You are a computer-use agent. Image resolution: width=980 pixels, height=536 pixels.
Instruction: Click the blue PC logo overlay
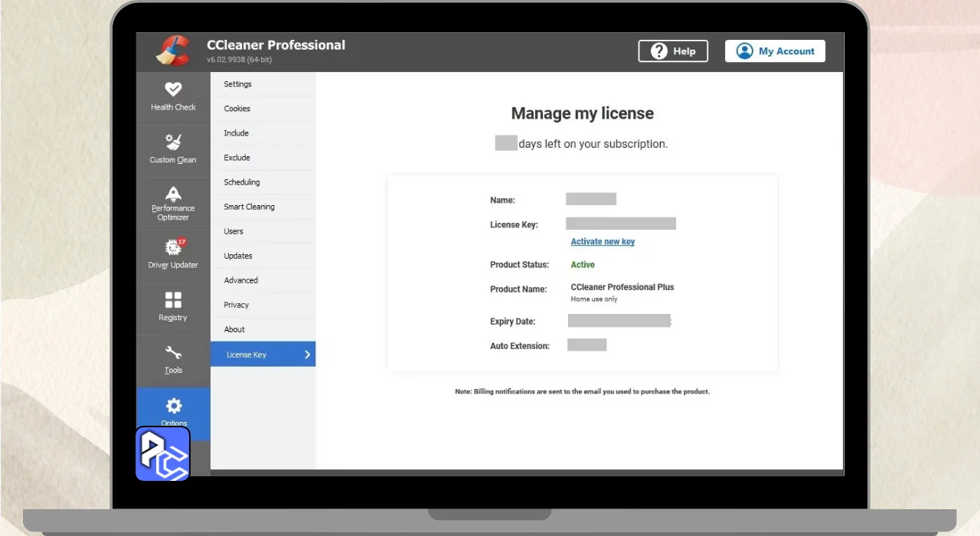tap(162, 454)
